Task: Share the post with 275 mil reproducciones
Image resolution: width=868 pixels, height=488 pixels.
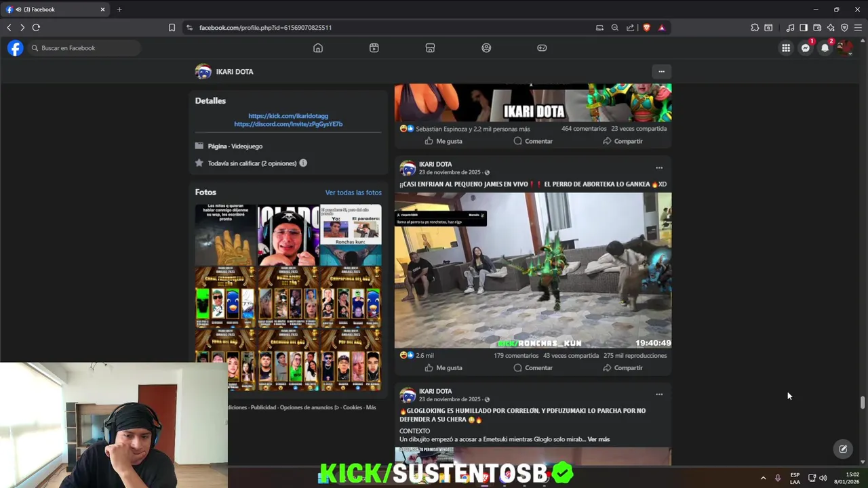Action: pos(623,368)
